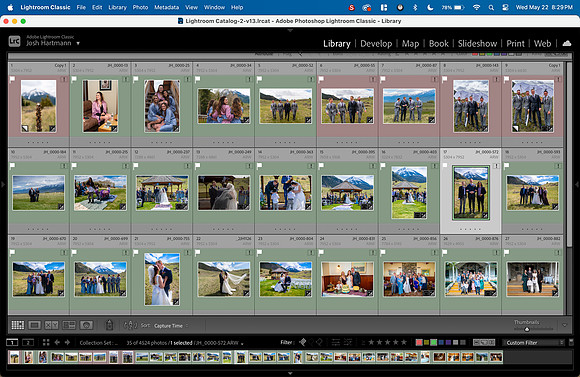Select grid photo 21 of kissing couple
The width and height of the screenshot is (580, 377).
coord(162,279)
